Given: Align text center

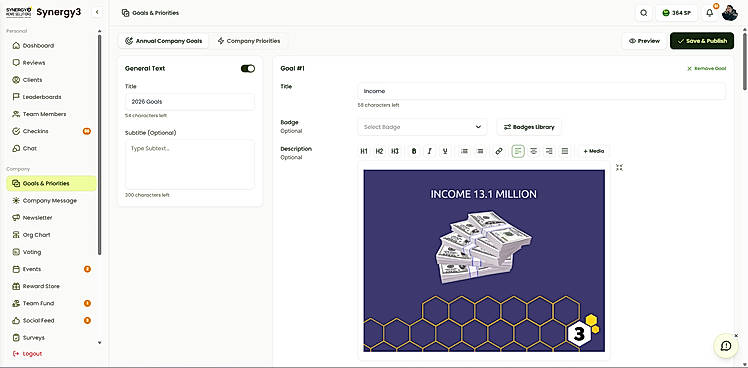Looking at the screenshot, I should (x=534, y=151).
